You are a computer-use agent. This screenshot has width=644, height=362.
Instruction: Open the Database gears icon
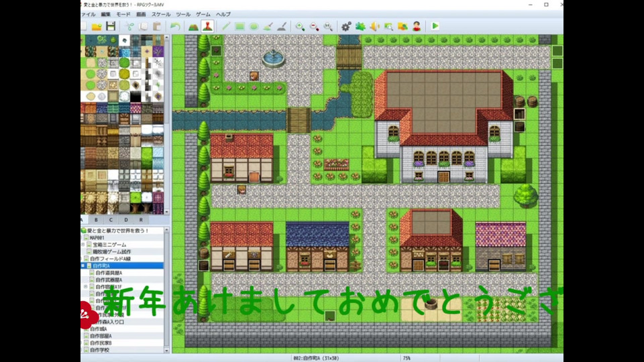[346, 26]
